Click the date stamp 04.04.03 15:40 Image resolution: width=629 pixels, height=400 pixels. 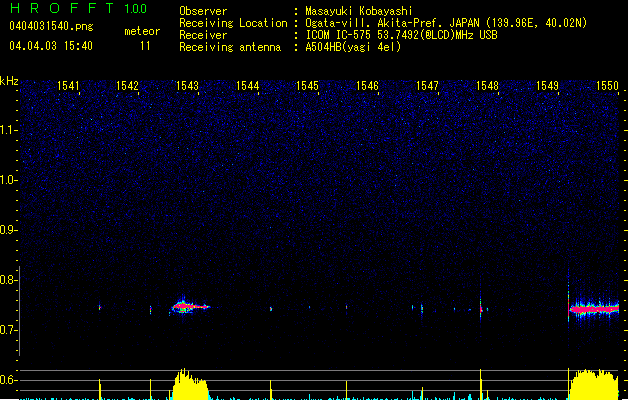click(51, 46)
